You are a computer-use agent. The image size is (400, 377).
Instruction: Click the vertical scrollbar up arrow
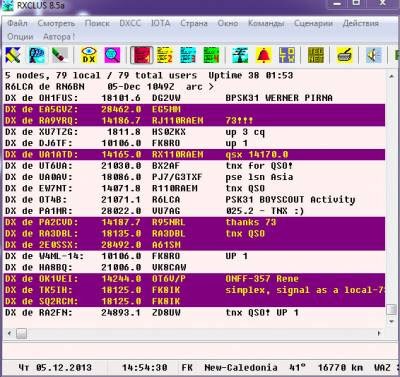[391, 76]
